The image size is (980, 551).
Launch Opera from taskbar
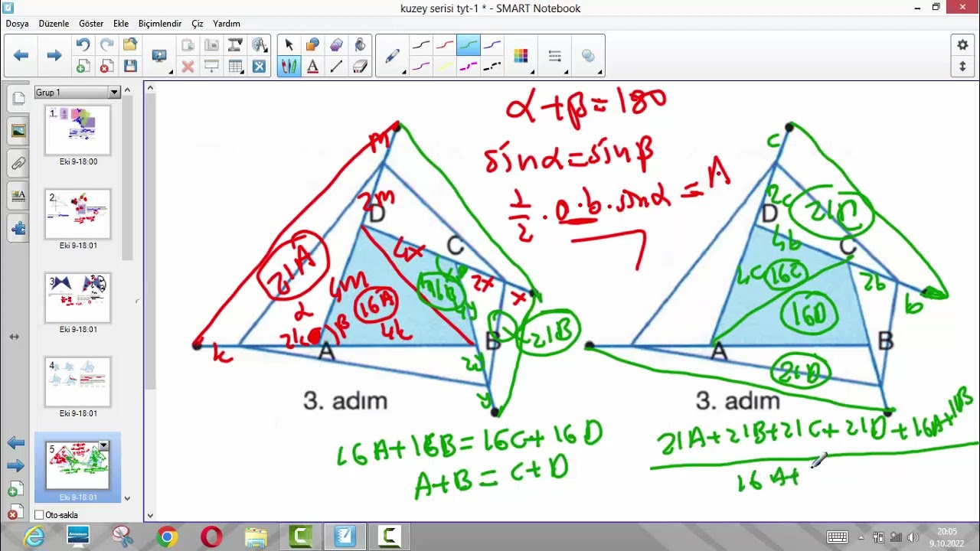211,536
